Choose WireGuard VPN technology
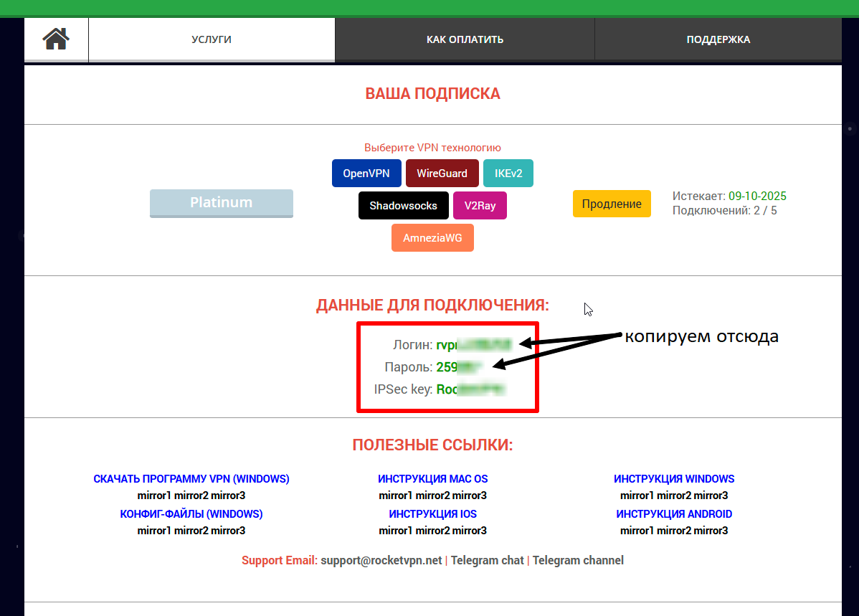This screenshot has width=859, height=616. pos(442,173)
